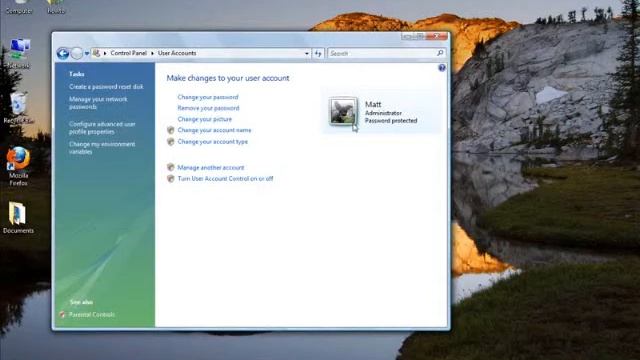The height and width of the screenshot is (360, 640).
Task: Open the desktop folder icon beside Computer
Action: coord(56,7)
